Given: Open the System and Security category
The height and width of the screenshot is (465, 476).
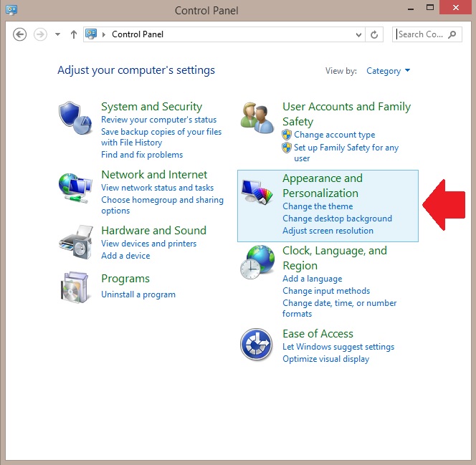Looking at the screenshot, I should (x=151, y=107).
